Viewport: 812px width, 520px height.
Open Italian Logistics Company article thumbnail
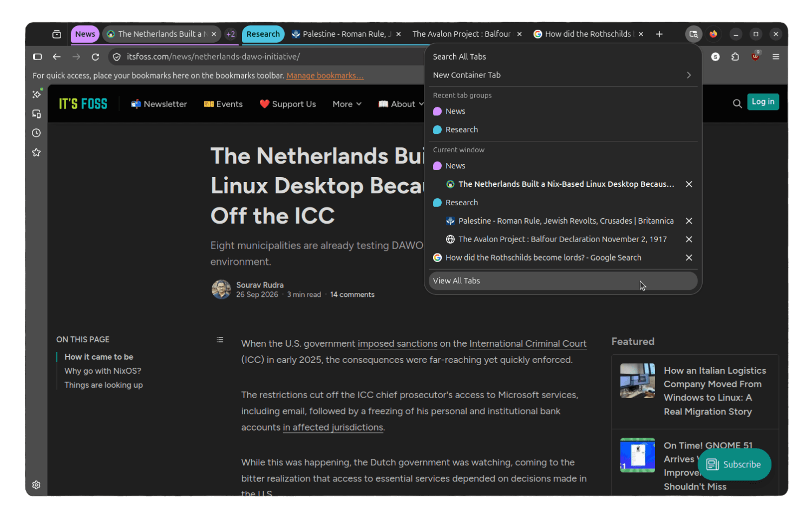[638, 381]
